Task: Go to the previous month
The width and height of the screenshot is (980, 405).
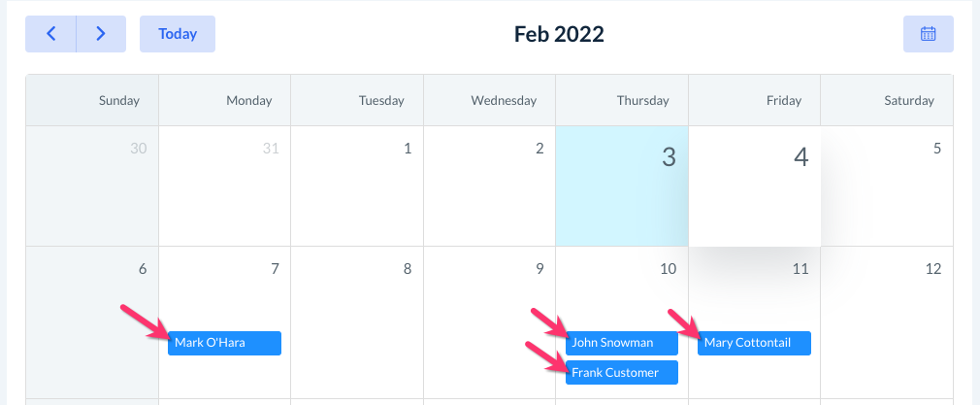Action: point(50,34)
